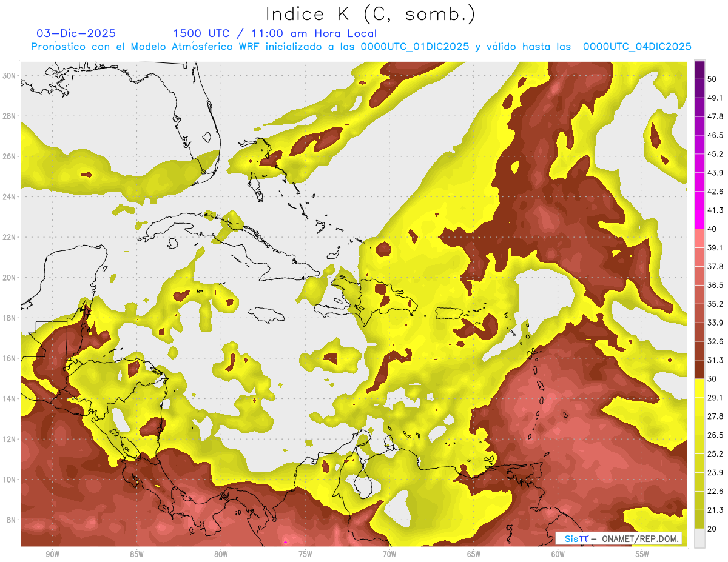This screenshot has height=562, width=728.
Task: Click the 85W longitude label
Action: [x=136, y=555]
